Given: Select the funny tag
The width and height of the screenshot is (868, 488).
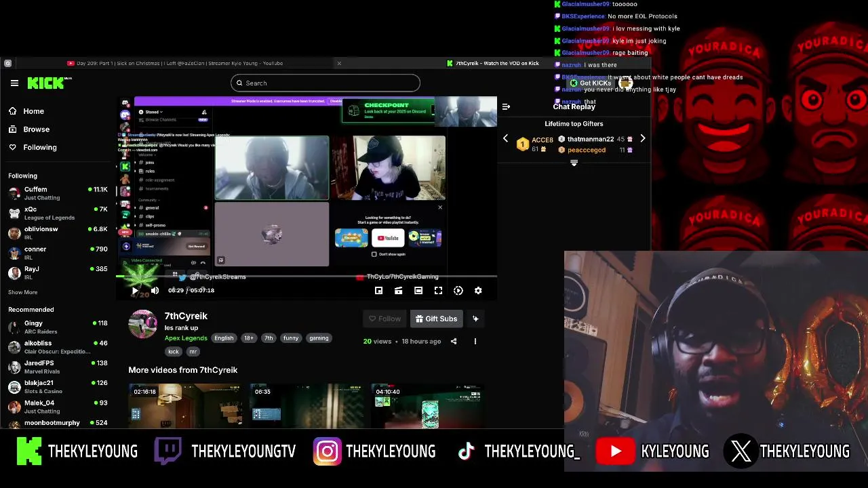Looking at the screenshot, I should pyautogui.click(x=291, y=338).
